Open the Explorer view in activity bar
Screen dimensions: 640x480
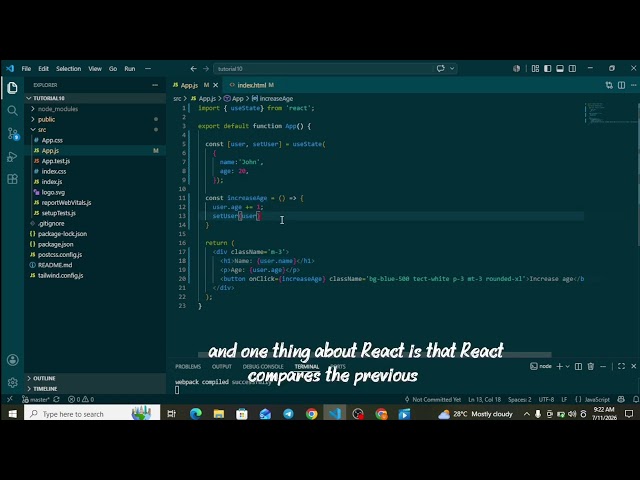coord(12,88)
